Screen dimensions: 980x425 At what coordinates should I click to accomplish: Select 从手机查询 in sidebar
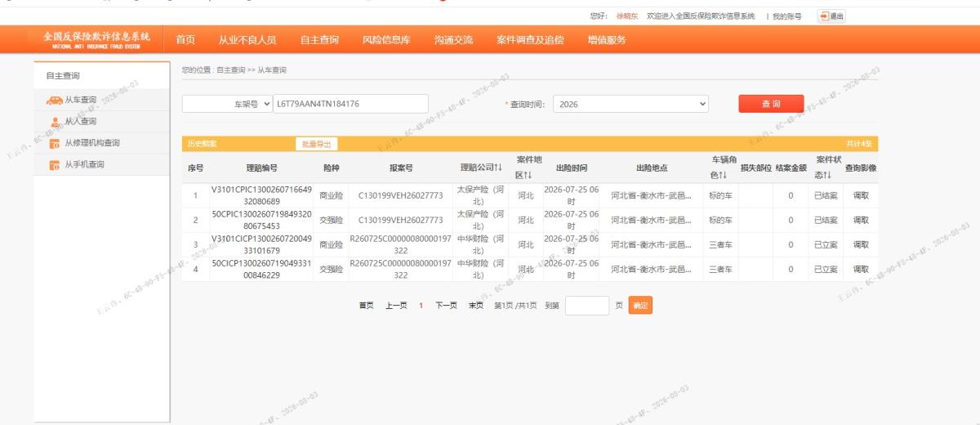tap(84, 165)
